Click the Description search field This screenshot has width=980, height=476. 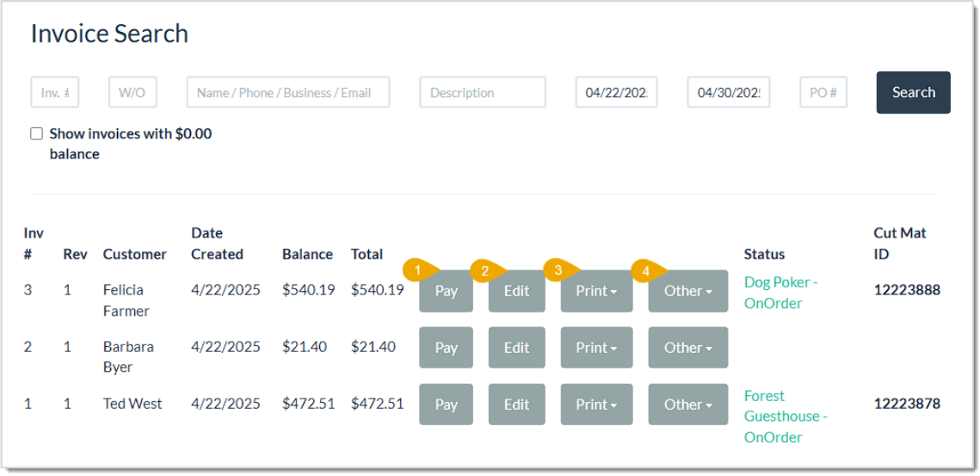pos(483,93)
